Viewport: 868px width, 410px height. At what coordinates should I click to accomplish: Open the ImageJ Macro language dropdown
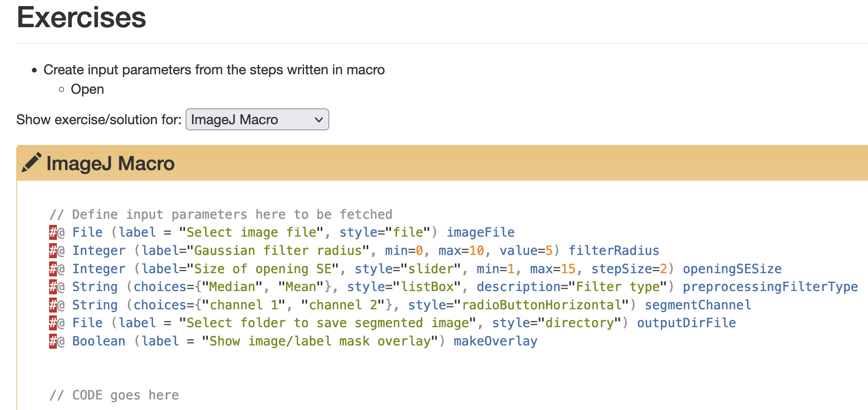257,119
